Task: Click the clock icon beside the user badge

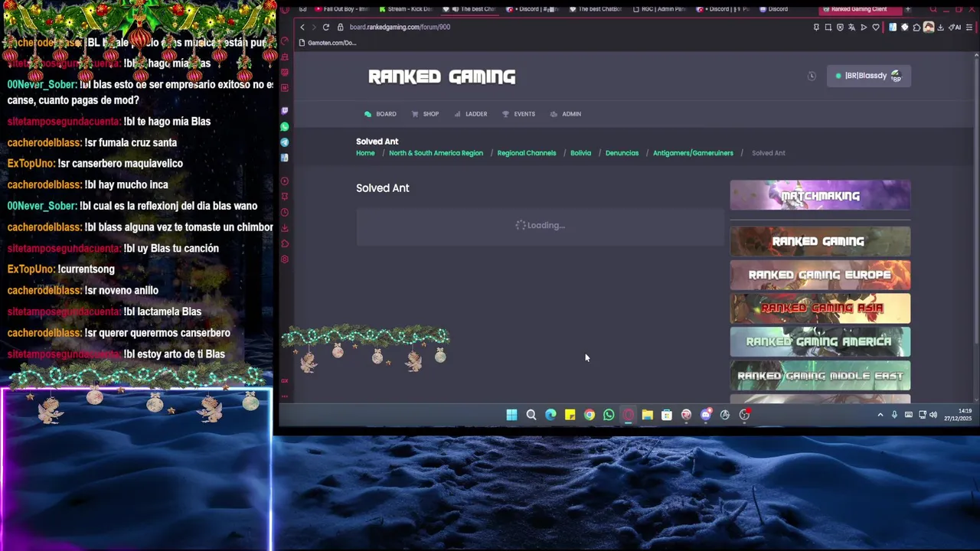Action: pyautogui.click(x=812, y=76)
